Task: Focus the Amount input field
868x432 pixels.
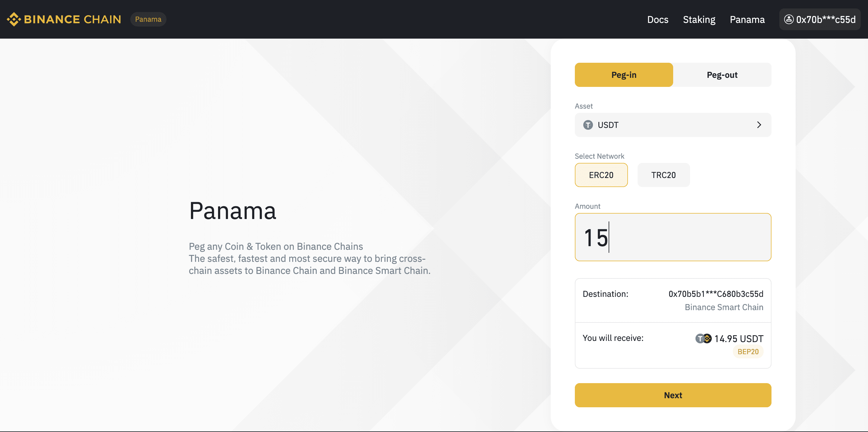Action: tap(673, 237)
